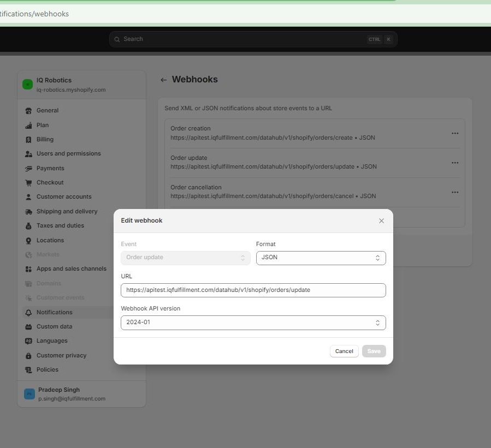Open Billing settings via credit card icon

point(28,139)
